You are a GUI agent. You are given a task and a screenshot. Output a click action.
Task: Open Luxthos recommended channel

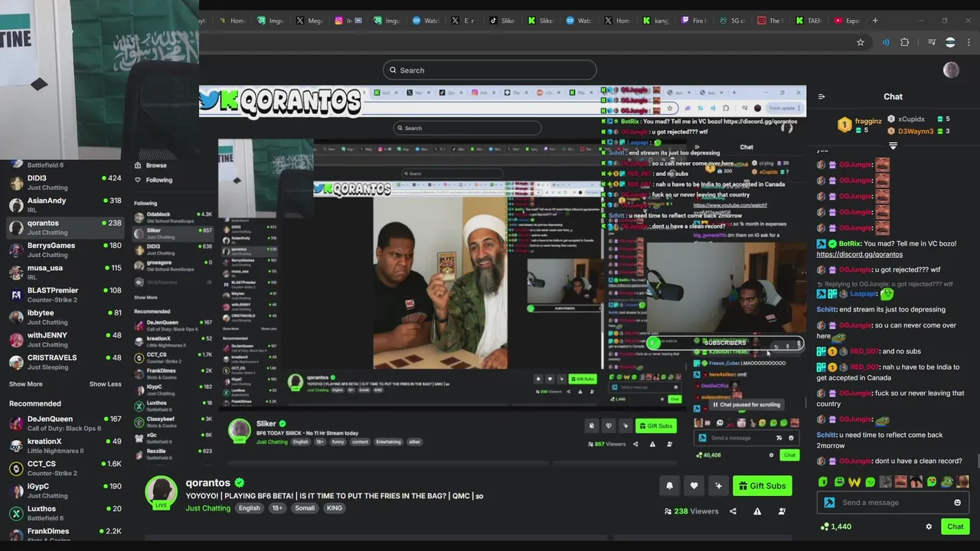(65, 513)
